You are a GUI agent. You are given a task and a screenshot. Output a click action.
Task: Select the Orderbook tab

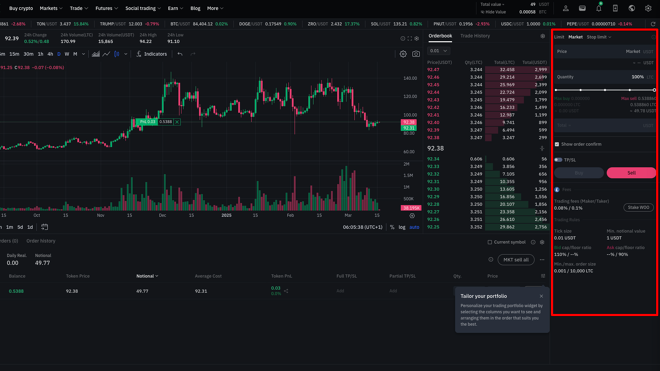click(440, 36)
